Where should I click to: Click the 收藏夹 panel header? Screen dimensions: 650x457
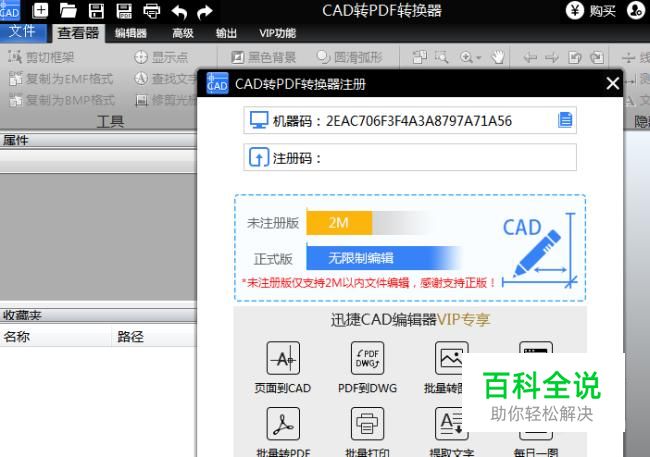(98, 315)
